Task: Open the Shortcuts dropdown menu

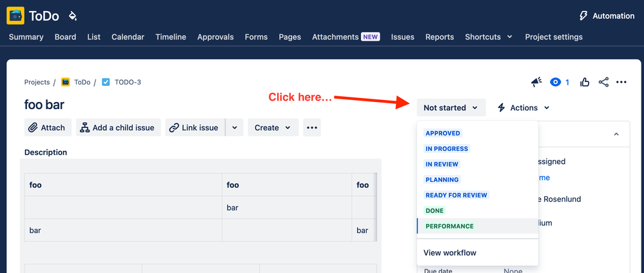Action: pos(489,37)
